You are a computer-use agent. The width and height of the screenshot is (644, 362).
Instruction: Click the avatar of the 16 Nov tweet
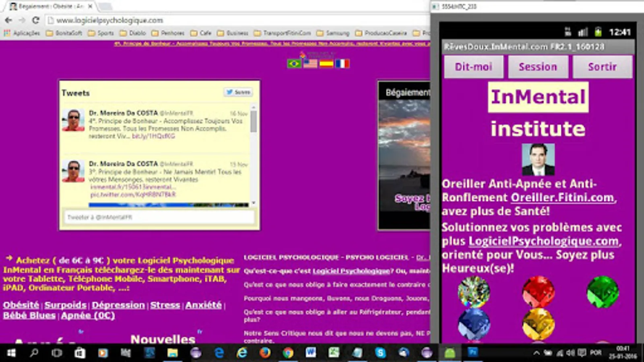click(x=73, y=120)
